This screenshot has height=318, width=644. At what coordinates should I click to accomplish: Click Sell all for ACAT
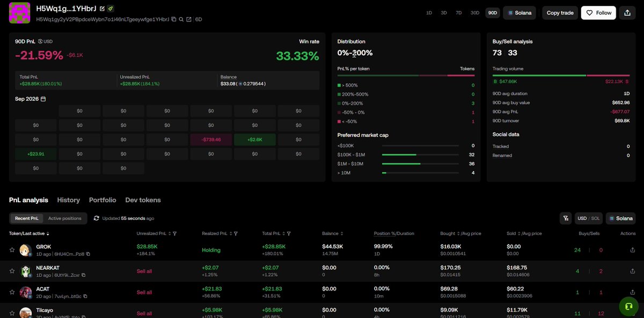click(x=144, y=292)
